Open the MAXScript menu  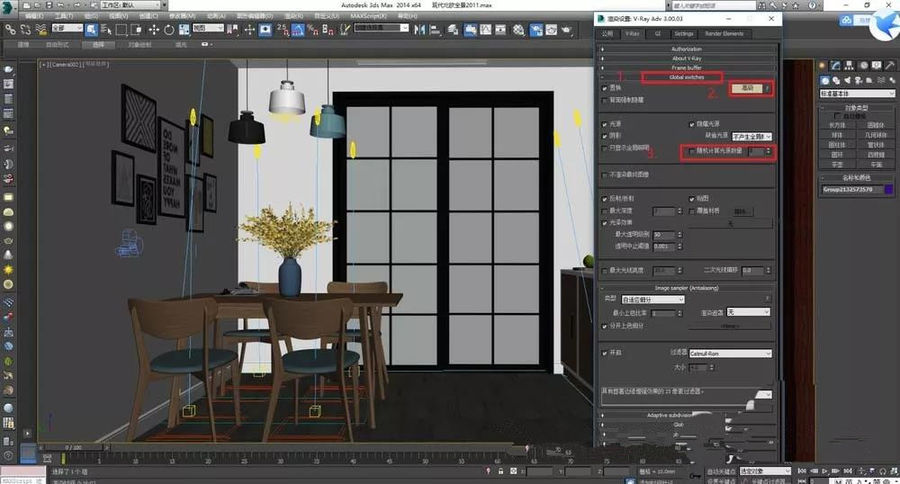(x=368, y=16)
